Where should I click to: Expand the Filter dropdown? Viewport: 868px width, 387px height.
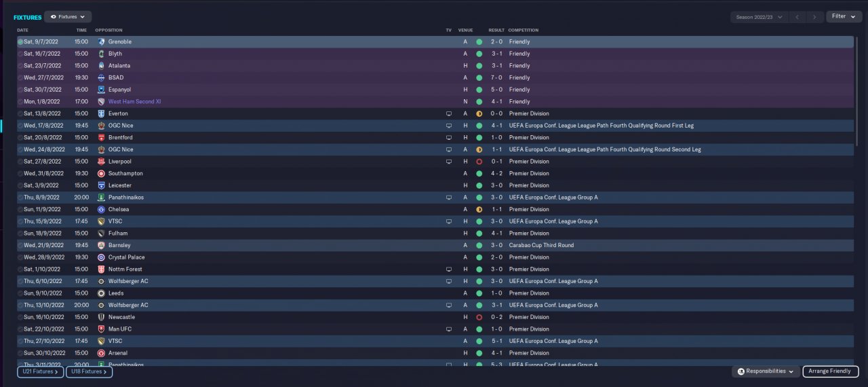(x=844, y=16)
